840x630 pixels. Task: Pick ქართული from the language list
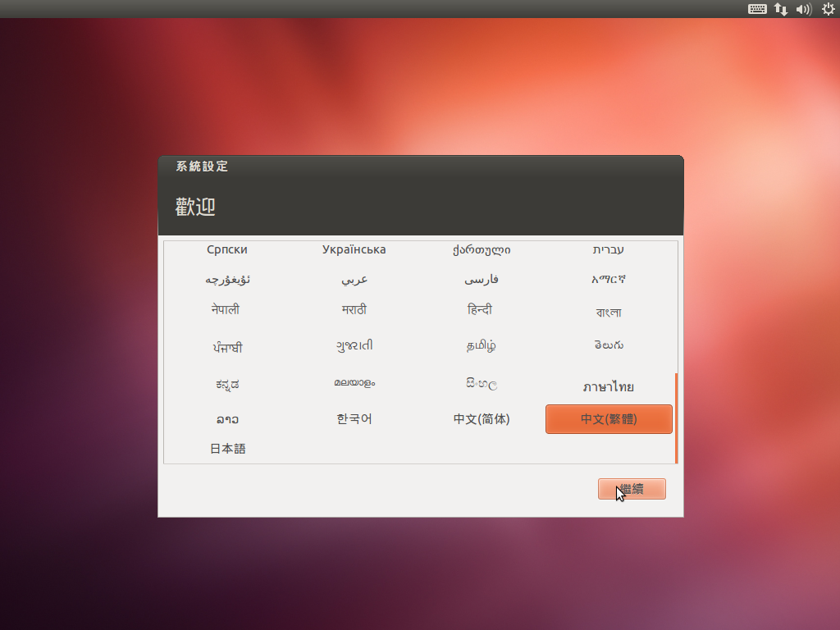[x=482, y=249]
